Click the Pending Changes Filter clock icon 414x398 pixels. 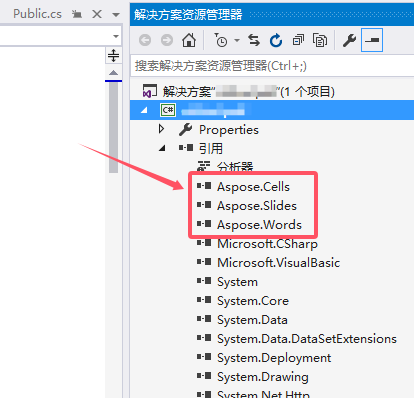pyautogui.click(x=220, y=40)
